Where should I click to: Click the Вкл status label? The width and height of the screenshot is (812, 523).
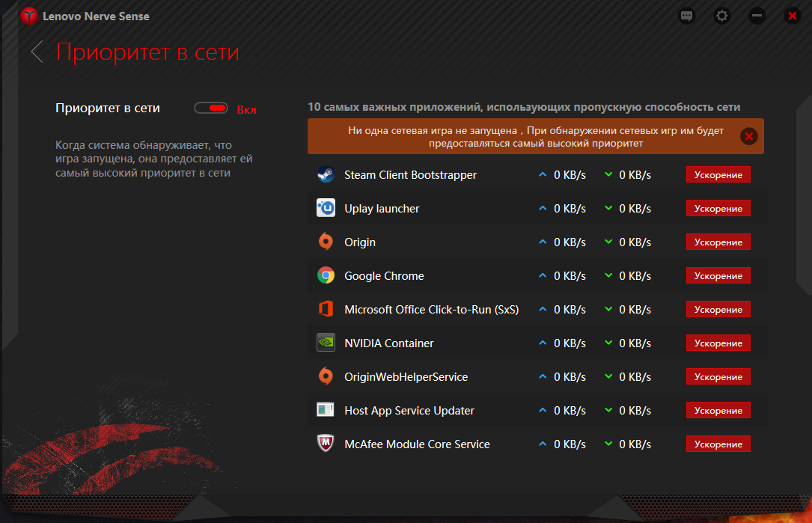click(x=246, y=110)
